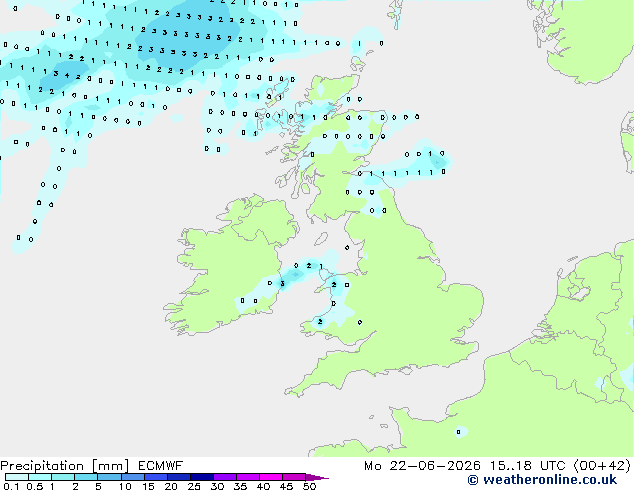Viewport: 634px width, 490px height.
Task: Click the '50' legend scale label
Action: pyautogui.click(x=309, y=486)
